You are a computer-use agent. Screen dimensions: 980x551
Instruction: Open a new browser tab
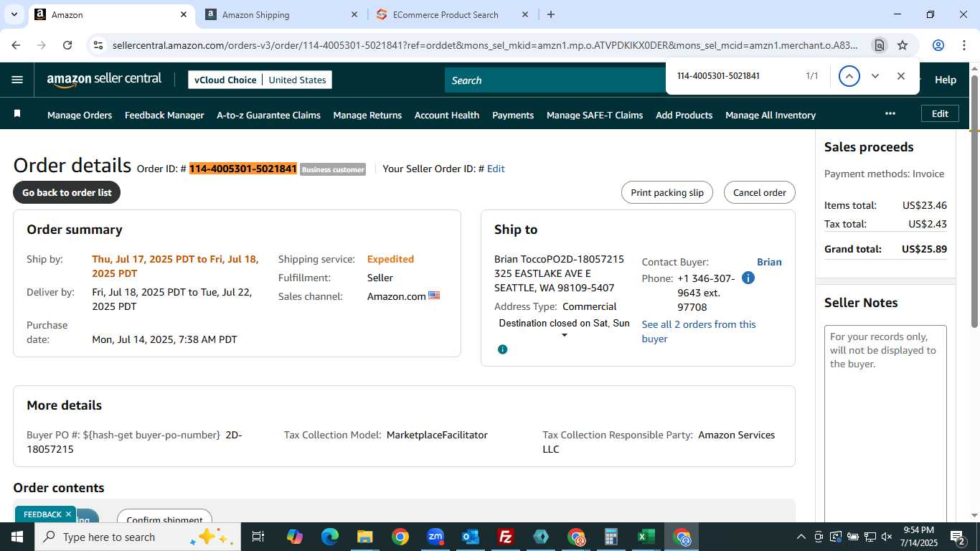coord(551,14)
